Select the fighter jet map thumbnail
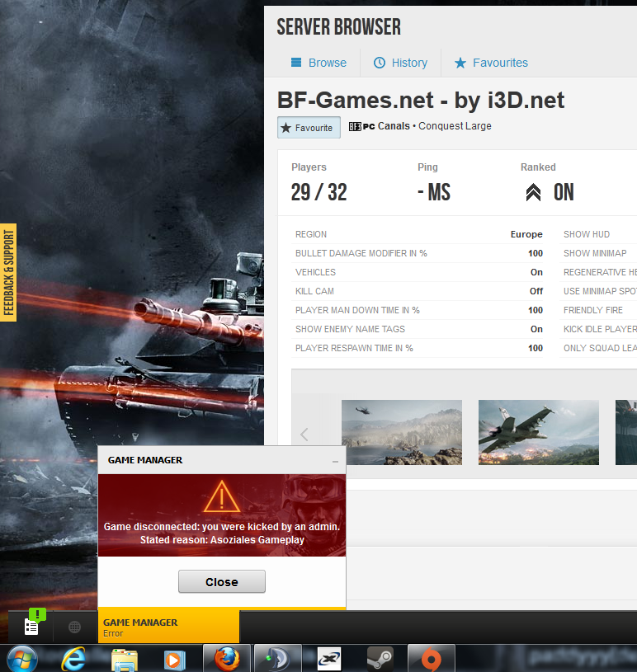 (538, 432)
